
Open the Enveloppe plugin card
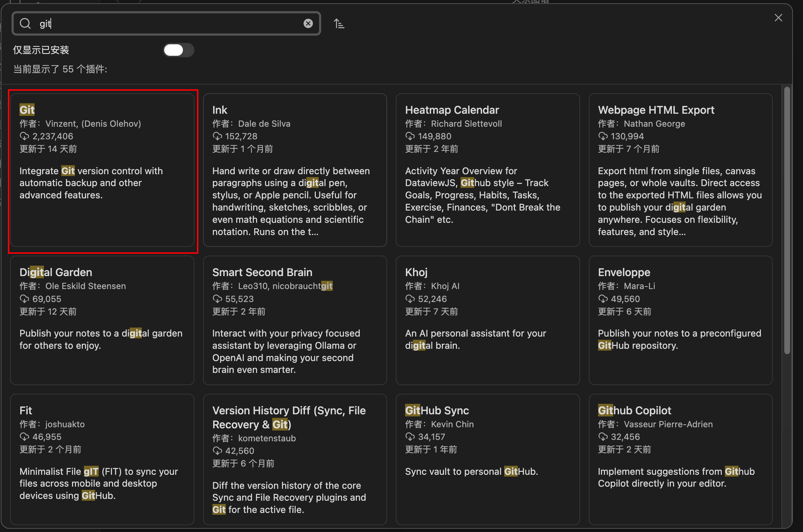coord(681,320)
